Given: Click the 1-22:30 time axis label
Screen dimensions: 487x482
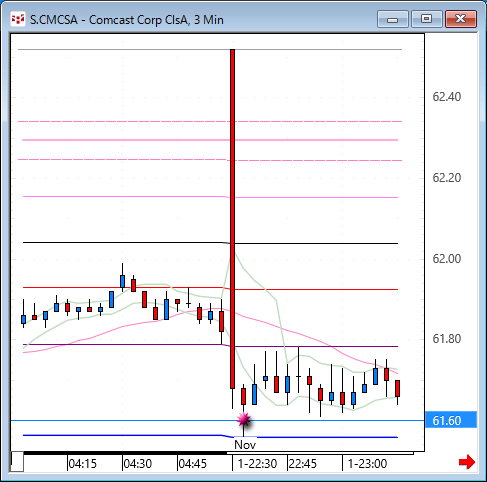Looking at the screenshot, I should click(x=257, y=464).
